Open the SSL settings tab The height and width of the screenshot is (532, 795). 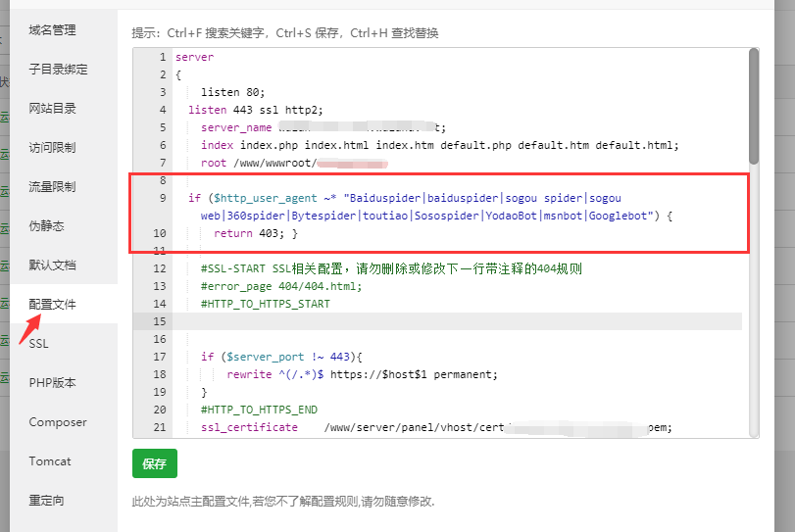38,344
